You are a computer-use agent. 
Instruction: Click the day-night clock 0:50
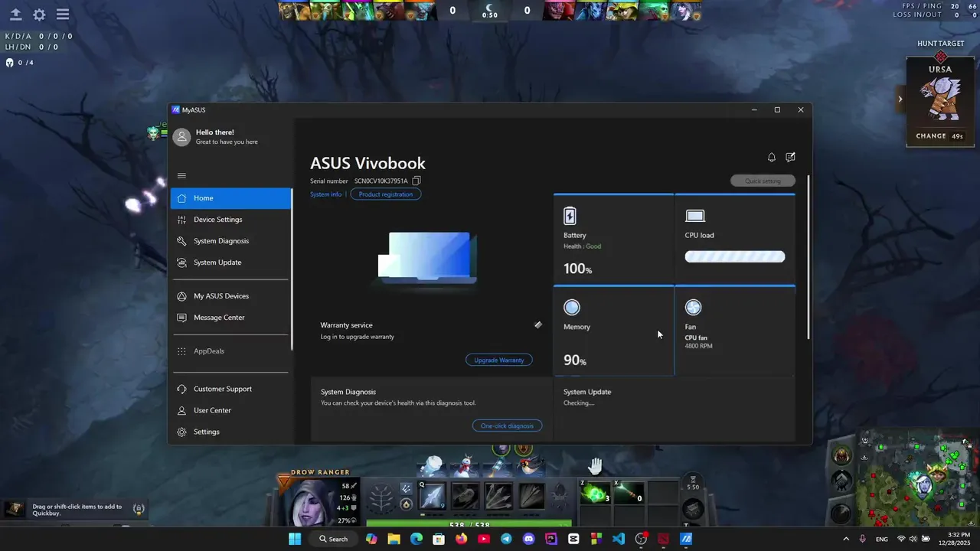tap(489, 10)
